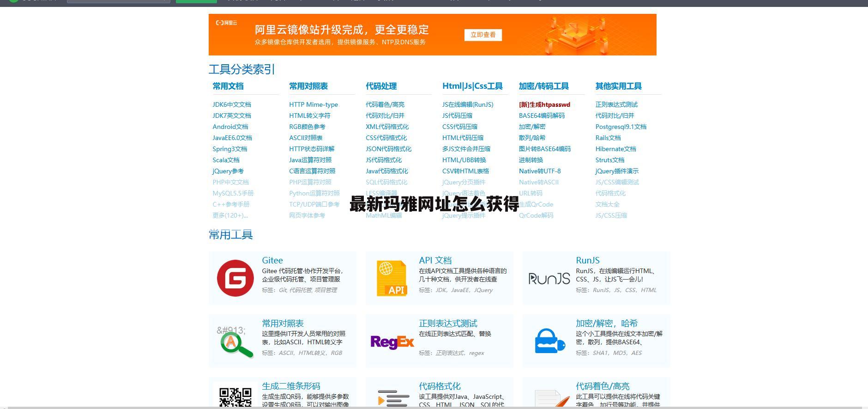Image resolution: width=868 pixels, height=409 pixels.
Task: Open Scala文档 link
Action: coord(226,160)
